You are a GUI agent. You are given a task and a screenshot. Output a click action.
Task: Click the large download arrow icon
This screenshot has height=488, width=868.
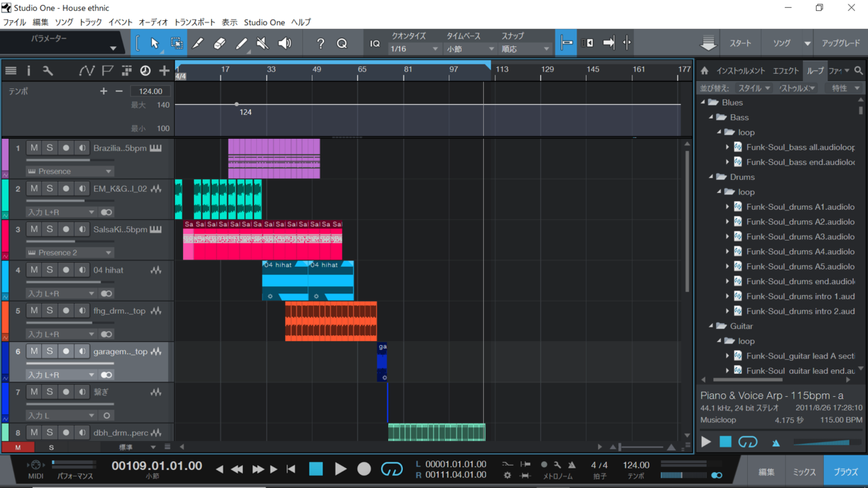(x=709, y=43)
